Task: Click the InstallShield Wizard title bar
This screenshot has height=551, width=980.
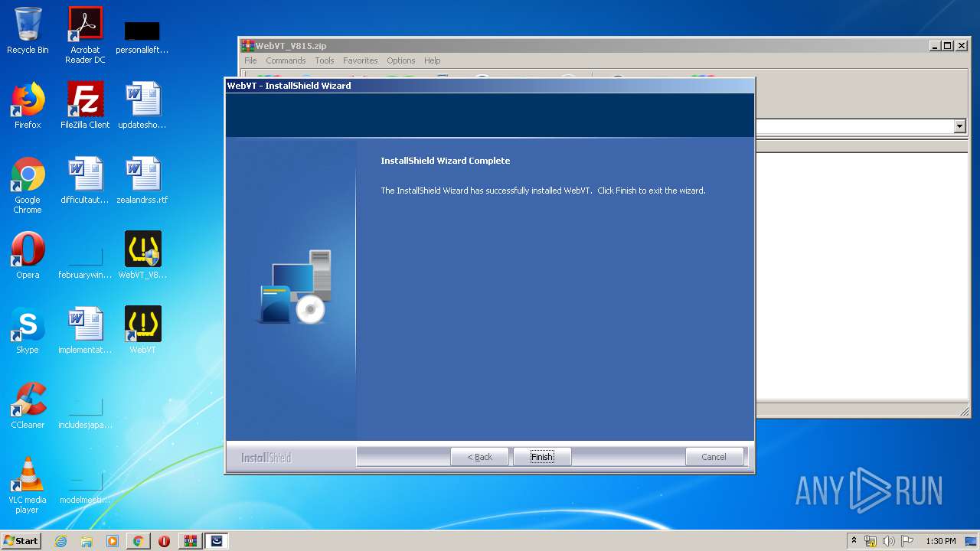Action: 490,86
